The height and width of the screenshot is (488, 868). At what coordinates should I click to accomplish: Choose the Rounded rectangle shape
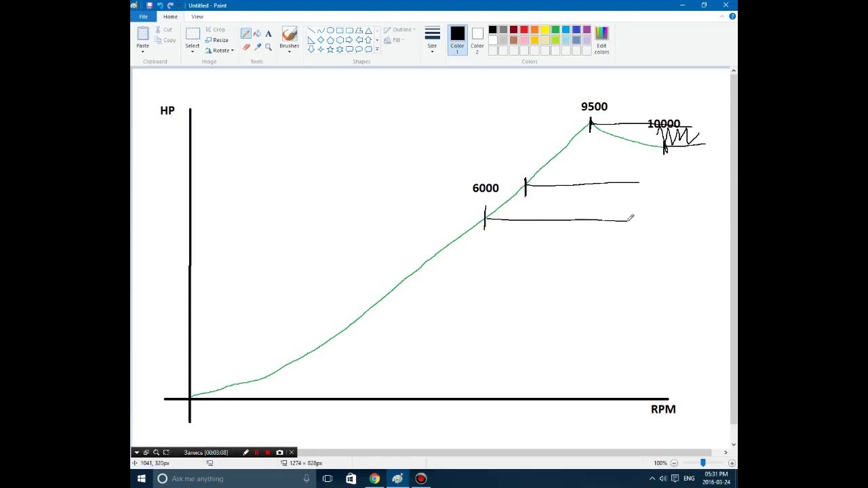tap(349, 30)
